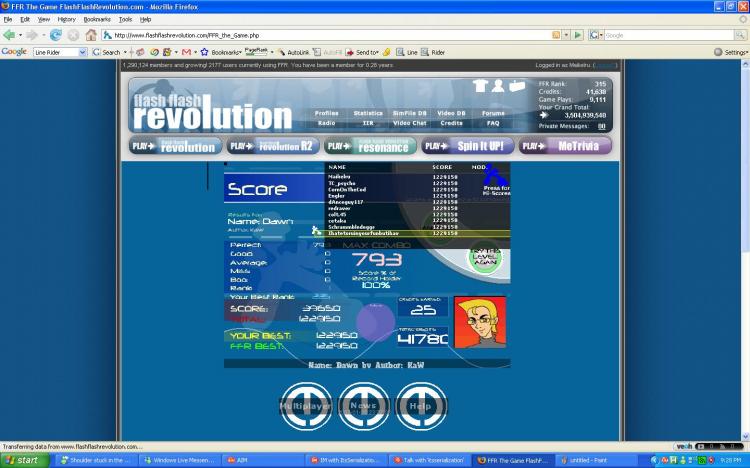Open the Back button history dropdown arrow

[x=20, y=35]
